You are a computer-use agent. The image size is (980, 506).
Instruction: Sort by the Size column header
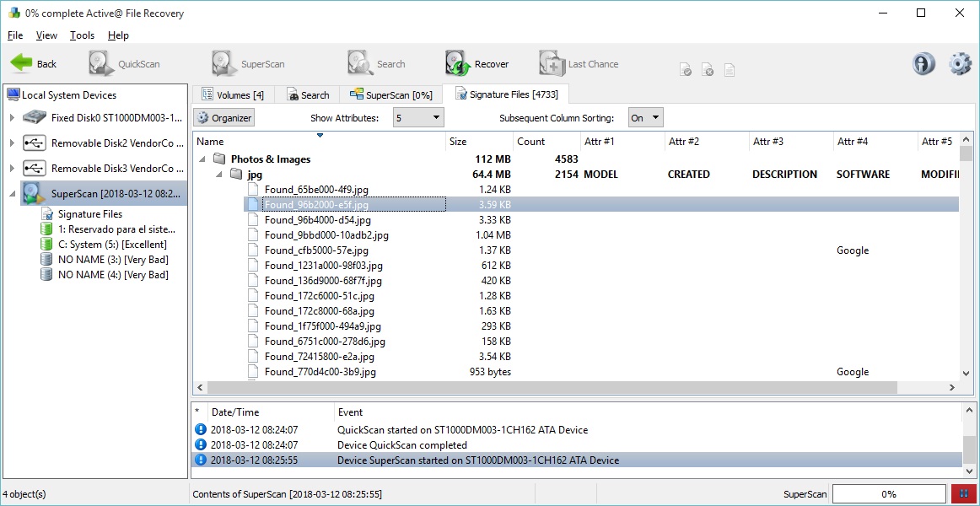click(x=479, y=142)
